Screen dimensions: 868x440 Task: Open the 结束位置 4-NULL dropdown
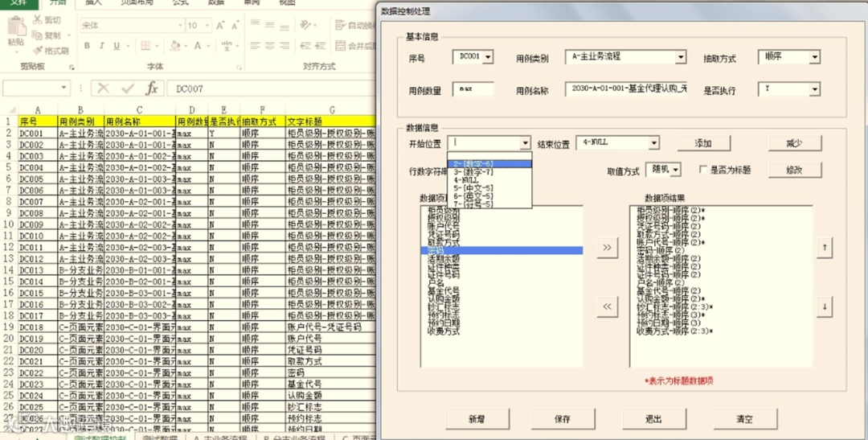click(653, 143)
